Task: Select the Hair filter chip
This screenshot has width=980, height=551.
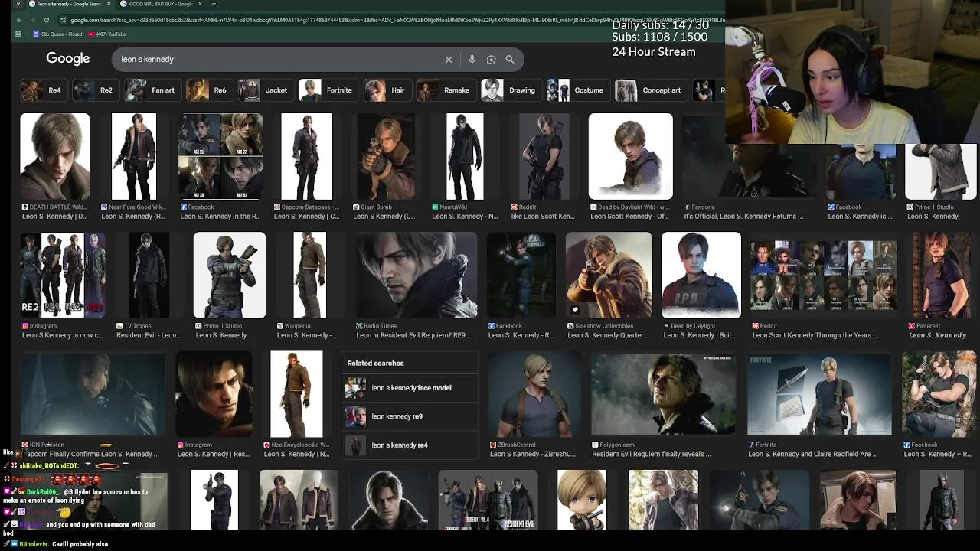Action: click(x=386, y=90)
